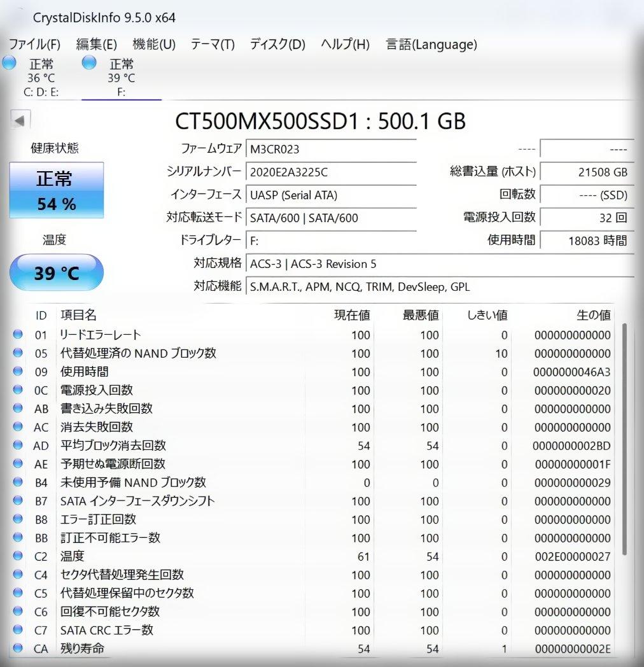Click power on count value 32 回
The height and width of the screenshot is (667, 644).
587,218
